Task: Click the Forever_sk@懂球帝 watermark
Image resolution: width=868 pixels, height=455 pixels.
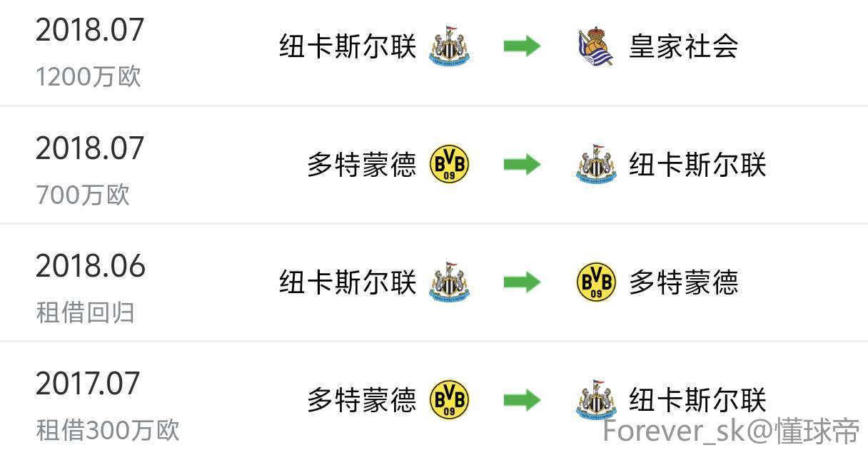Action: [732, 431]
